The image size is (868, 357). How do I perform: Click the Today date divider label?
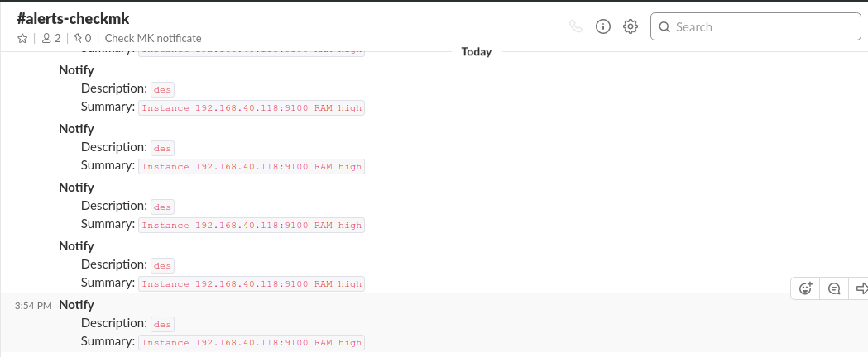tap(477, 51)
